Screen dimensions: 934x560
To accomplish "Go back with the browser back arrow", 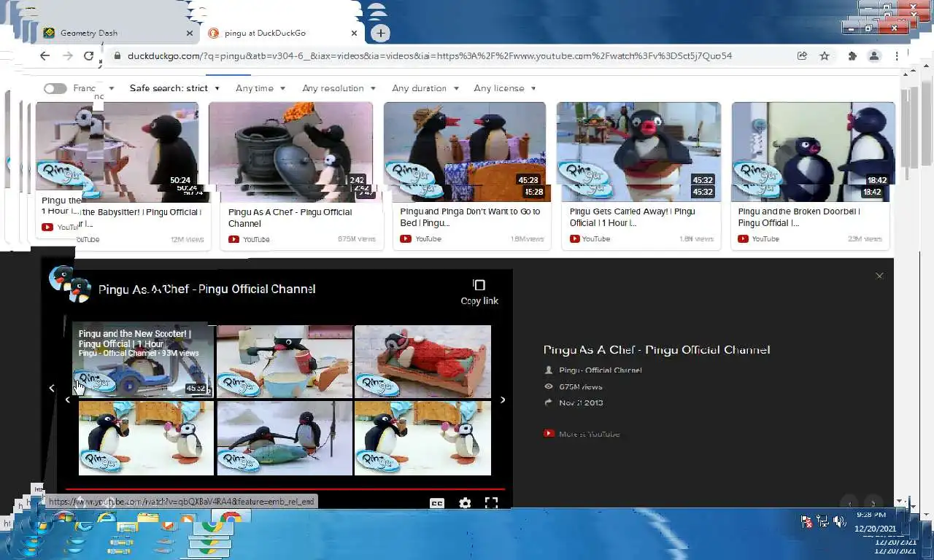I will pyautogui.click(x=45, y=56).
